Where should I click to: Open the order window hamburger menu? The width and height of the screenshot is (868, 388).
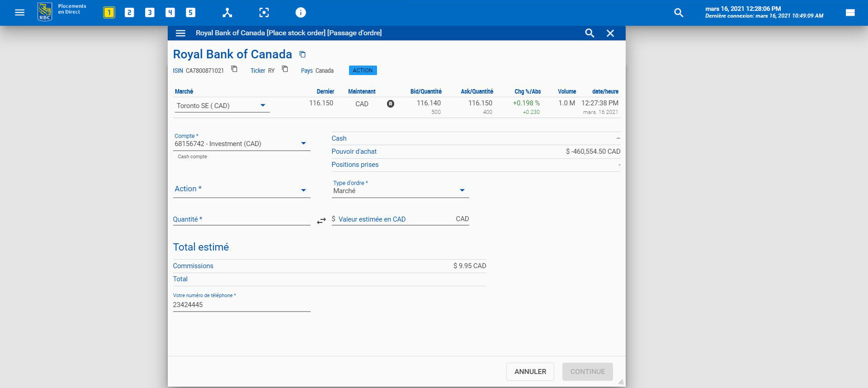click(x=180, y=33)
